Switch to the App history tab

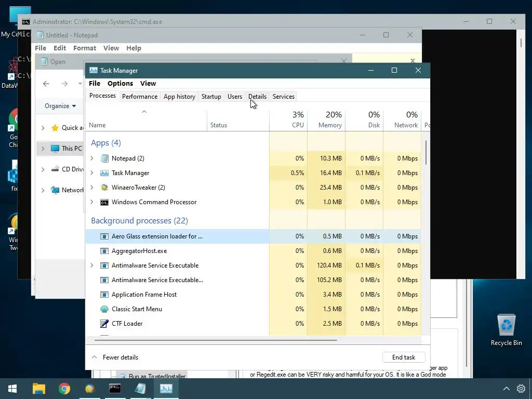click(x=179, y=96)
